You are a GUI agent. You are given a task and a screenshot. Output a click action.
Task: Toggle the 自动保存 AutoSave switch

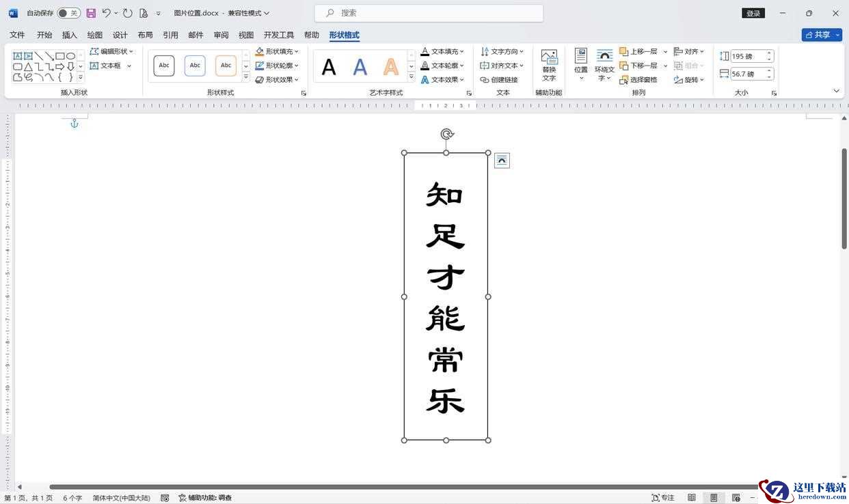coord(68,13)
